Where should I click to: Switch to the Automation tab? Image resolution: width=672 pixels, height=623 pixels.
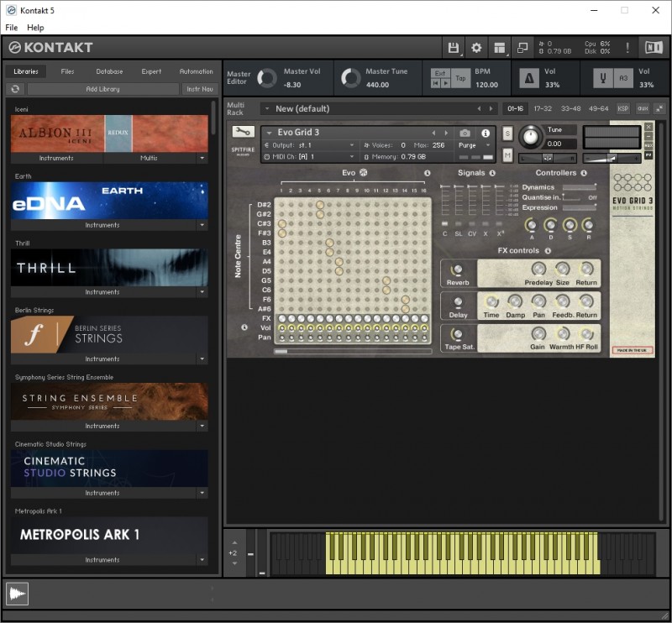[x=196, y=71]
